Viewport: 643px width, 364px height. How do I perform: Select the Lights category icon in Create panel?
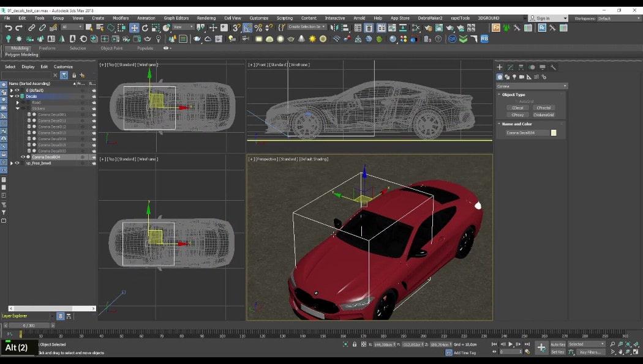pos(514,77)
